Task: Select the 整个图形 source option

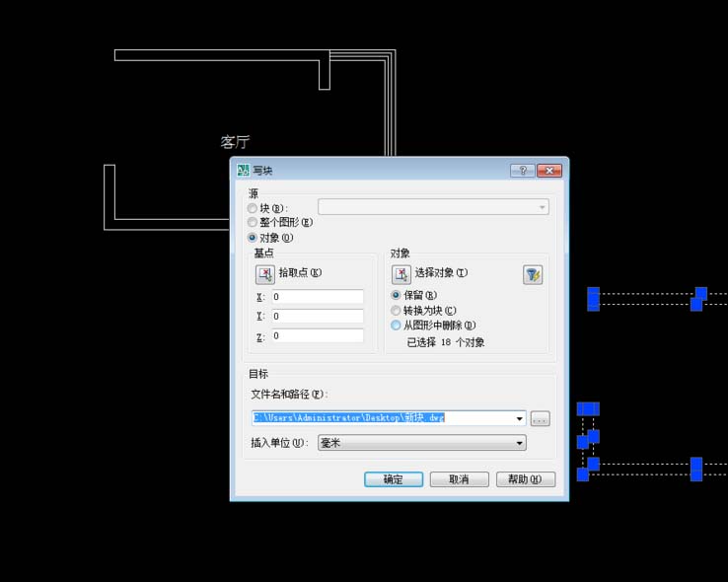Action: 253,222
